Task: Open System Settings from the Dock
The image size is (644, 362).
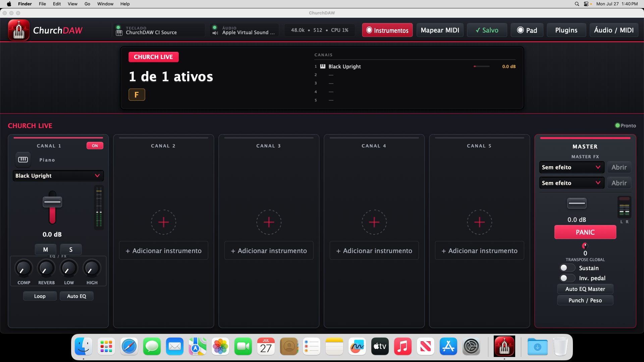Action: [x=471, y=347]
